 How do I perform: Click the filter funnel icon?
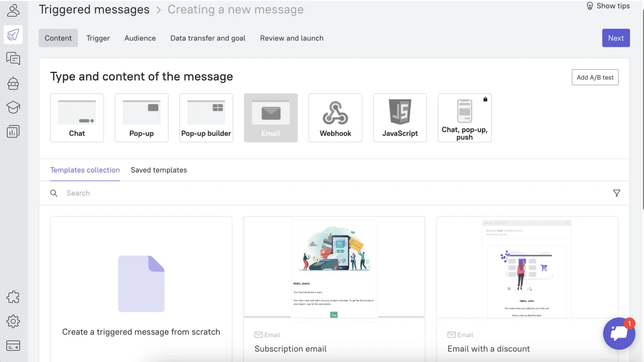(x=617, y=193)
